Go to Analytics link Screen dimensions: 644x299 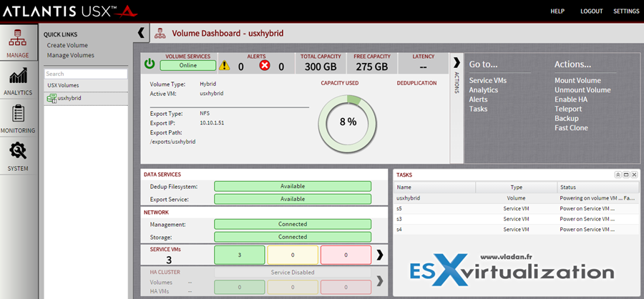(x=484, y=90)
